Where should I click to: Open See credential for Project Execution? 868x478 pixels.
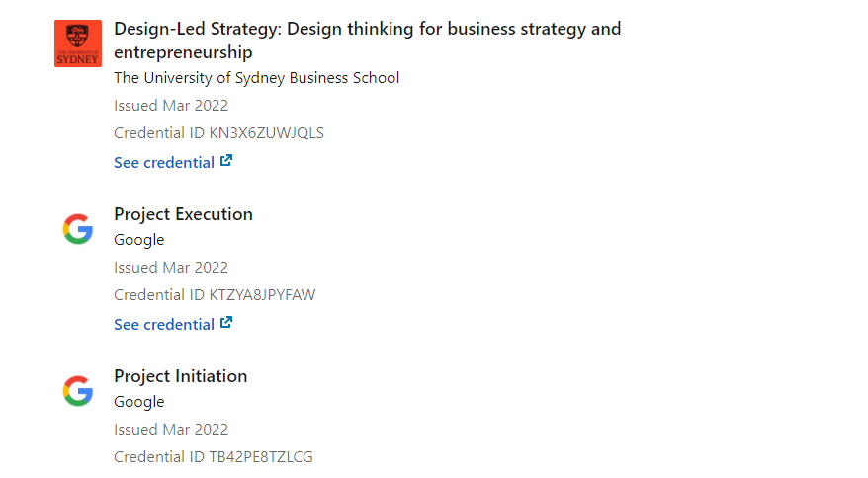[x=164, y=325]
